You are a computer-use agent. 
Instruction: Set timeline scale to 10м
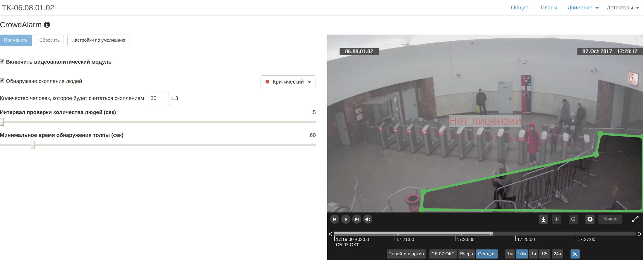point(522,254)
